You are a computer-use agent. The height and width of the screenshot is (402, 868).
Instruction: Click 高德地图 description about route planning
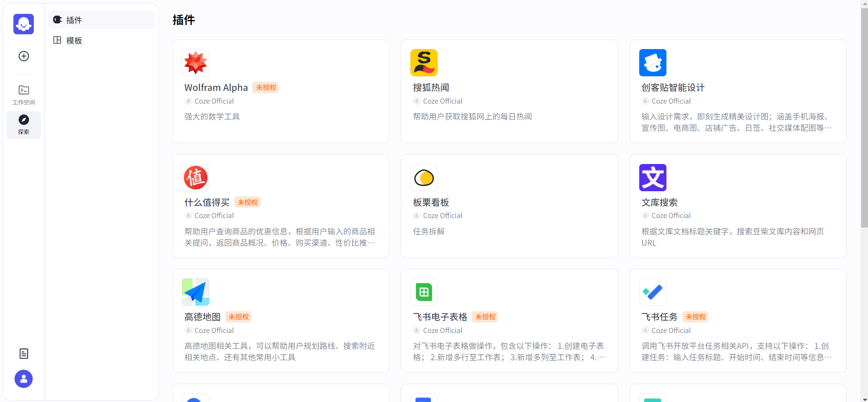click(280, 352)
